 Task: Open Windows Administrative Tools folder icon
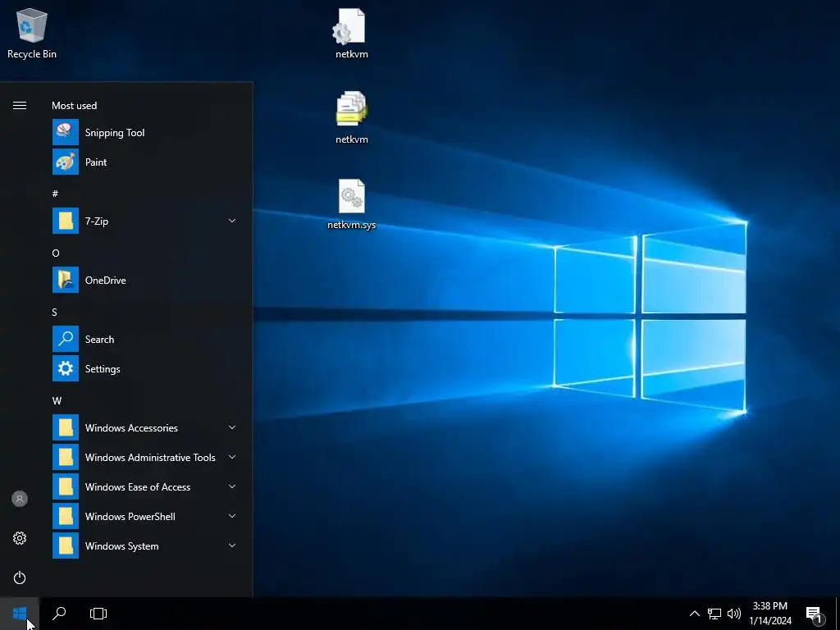[x=66, y=457]
